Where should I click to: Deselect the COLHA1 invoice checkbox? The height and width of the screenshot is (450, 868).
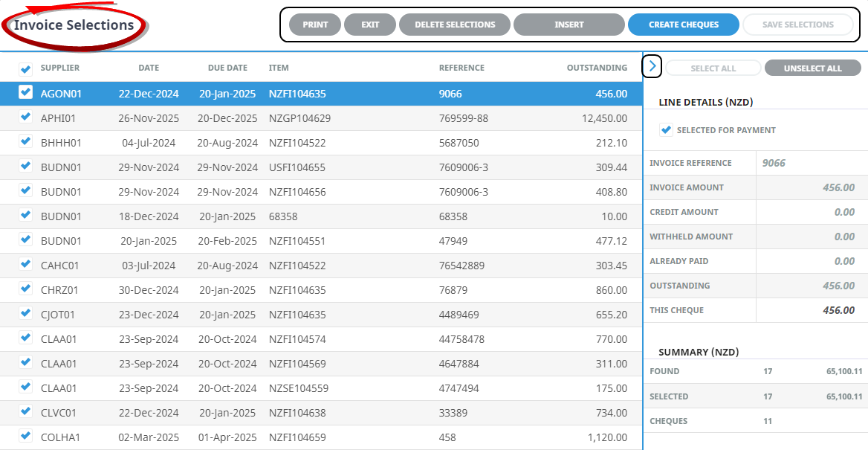[26, 437]
